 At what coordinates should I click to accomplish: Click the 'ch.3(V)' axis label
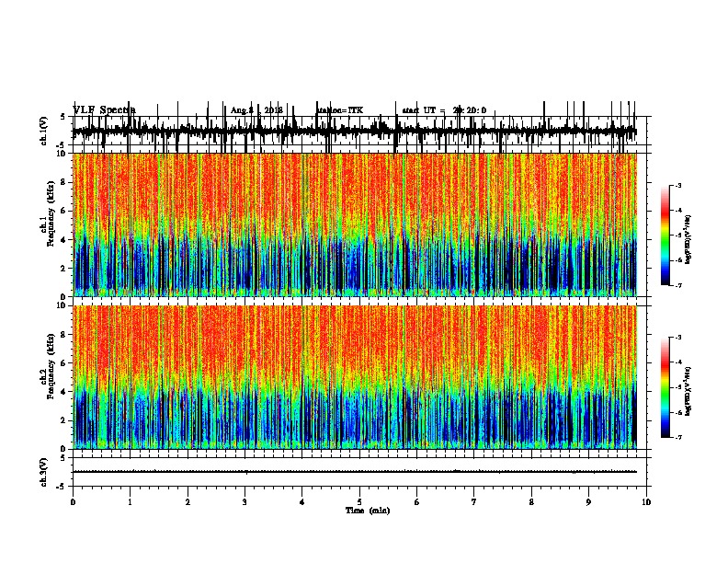pyautogui.click(x=43, y=473)
